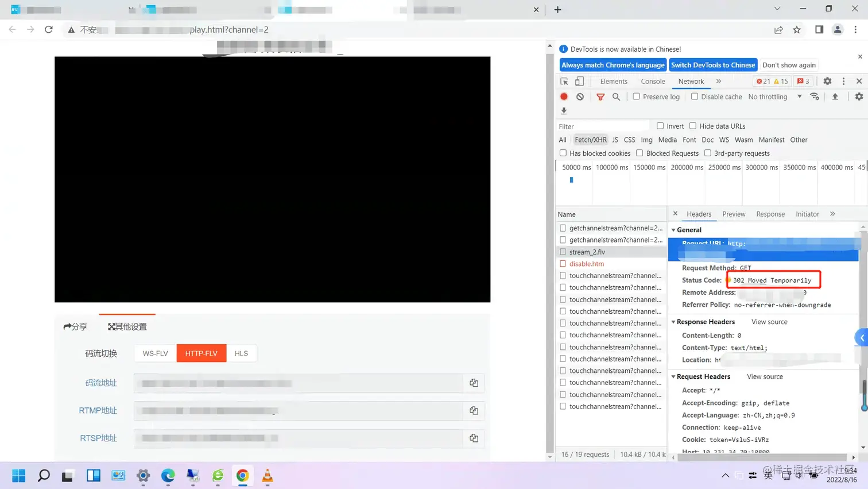868x489 pixels.
Task: Collapse the General section
Action: 673,230
